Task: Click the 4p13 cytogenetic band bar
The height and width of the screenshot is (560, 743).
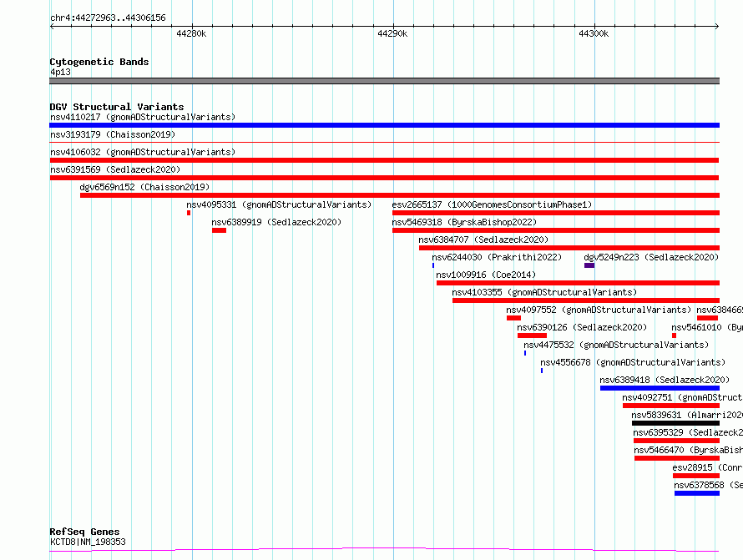Action: (x=384, y=81)
